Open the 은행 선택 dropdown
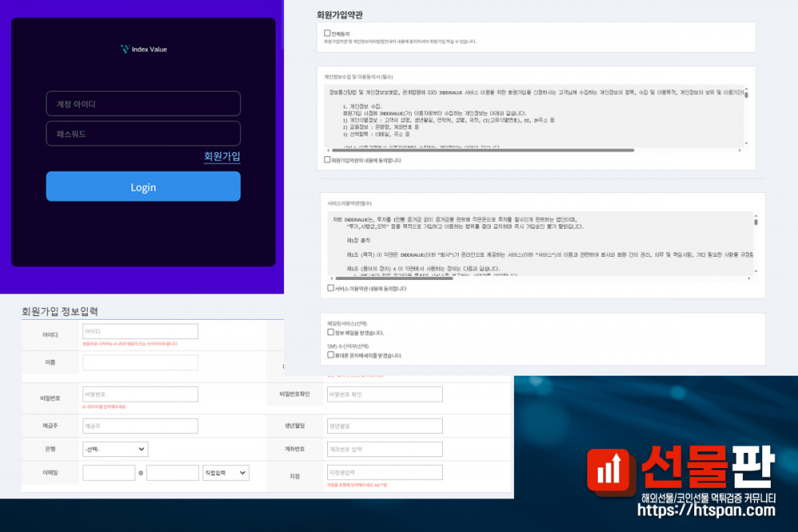The image size is (798, 532). (x=115, y=449)
